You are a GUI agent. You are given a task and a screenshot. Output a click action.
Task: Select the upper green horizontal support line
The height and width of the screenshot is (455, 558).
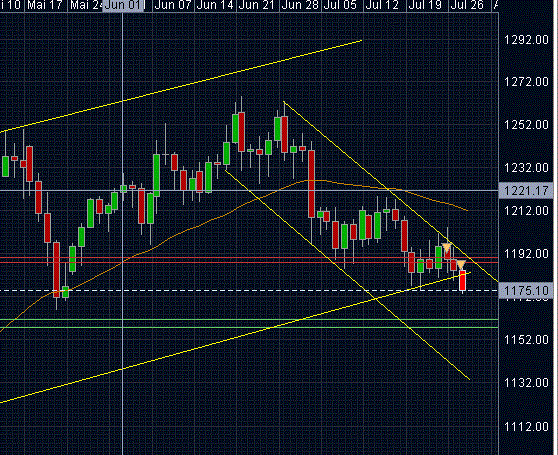click(x=249, y=320)
